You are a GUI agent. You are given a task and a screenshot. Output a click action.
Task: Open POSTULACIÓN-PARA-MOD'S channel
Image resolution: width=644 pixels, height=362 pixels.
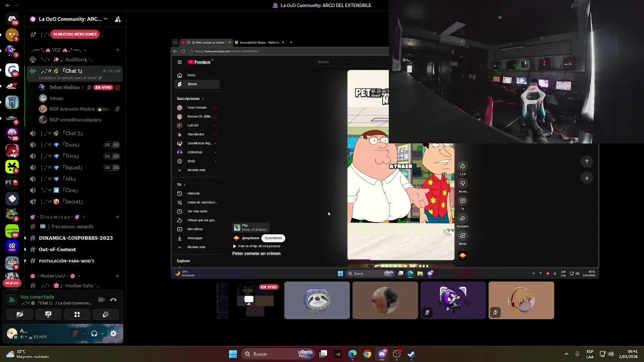click(x=75, y=261)
